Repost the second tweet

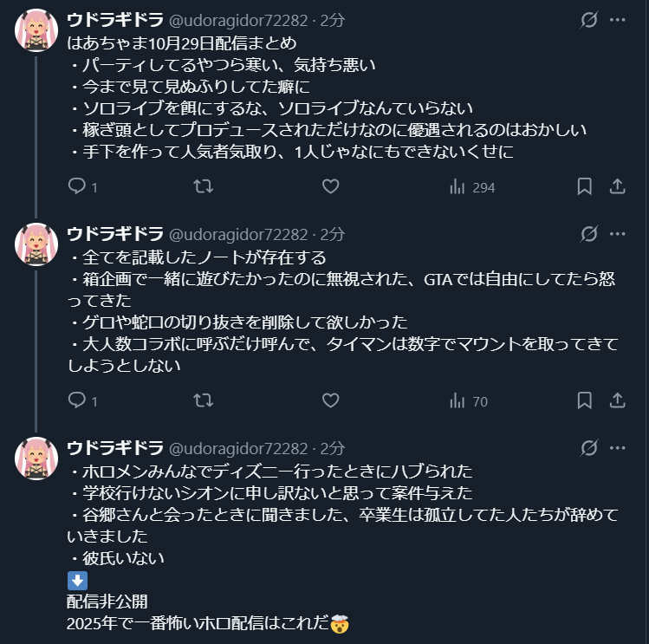point(202,400)
